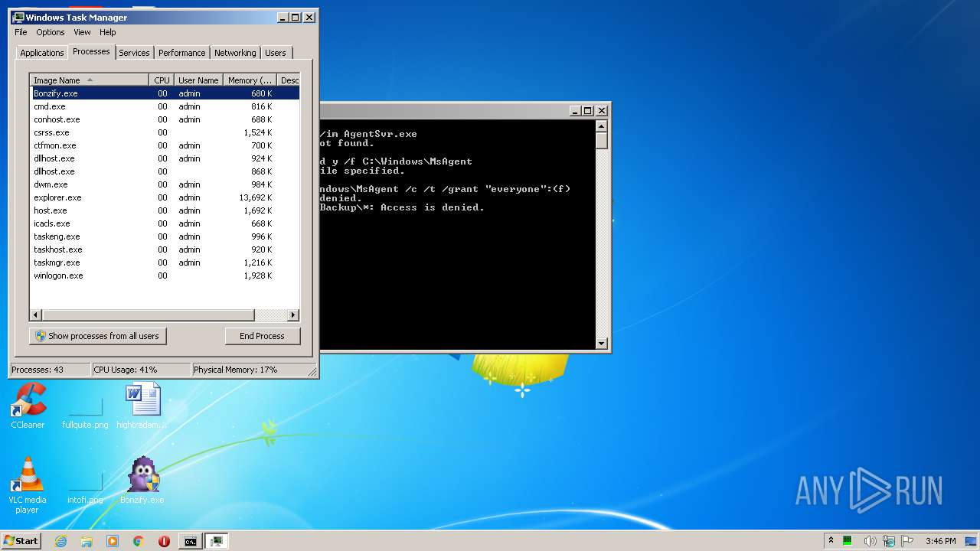Select the winlogon.exe process row

[165, 275]
